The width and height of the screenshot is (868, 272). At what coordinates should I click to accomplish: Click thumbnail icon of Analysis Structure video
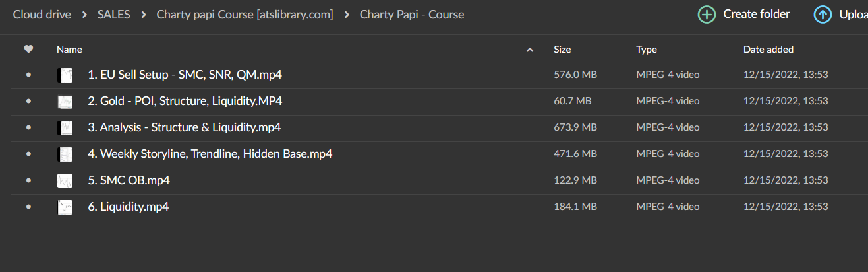65,128
